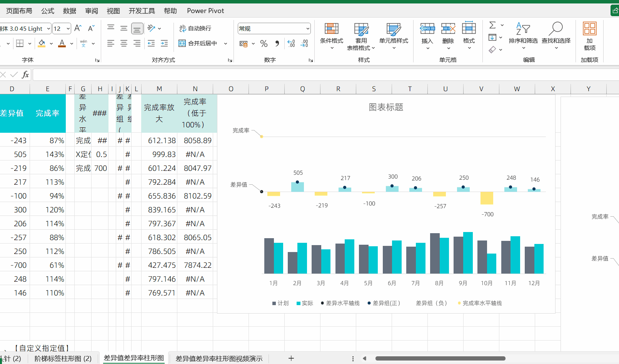Screen dimensions: 619x364
Task: Open the 审阅 ribbon tab
Action: click(92, 11)
